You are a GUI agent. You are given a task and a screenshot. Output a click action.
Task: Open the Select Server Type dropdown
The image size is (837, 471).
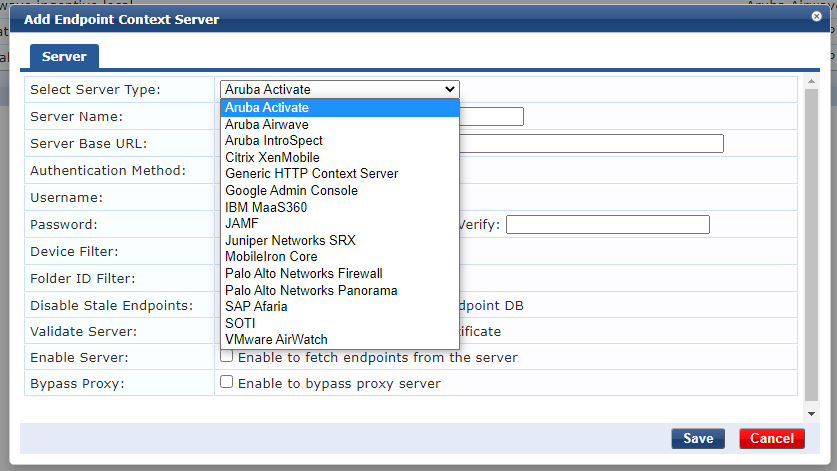coord(339,89)
